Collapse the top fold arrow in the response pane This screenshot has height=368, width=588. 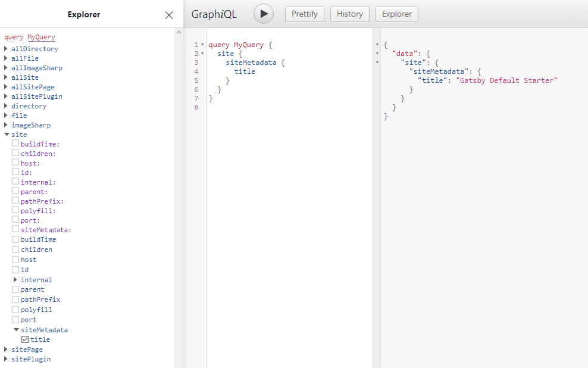click(377, 44)
